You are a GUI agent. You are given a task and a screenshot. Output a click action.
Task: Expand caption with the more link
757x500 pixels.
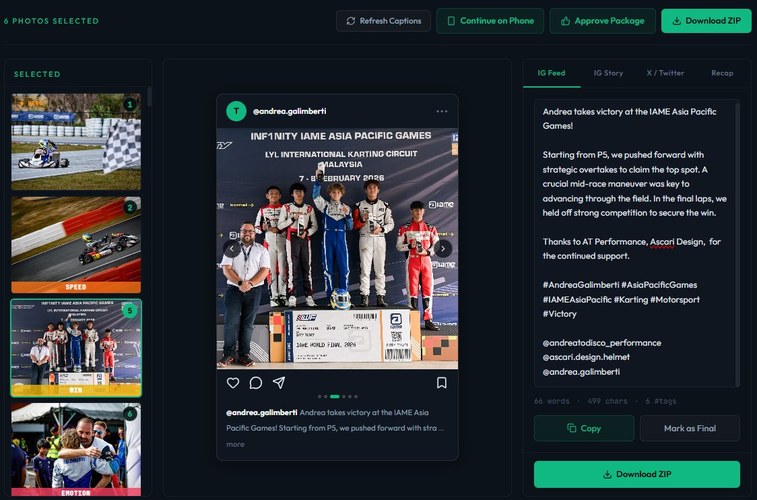point(235,444)
